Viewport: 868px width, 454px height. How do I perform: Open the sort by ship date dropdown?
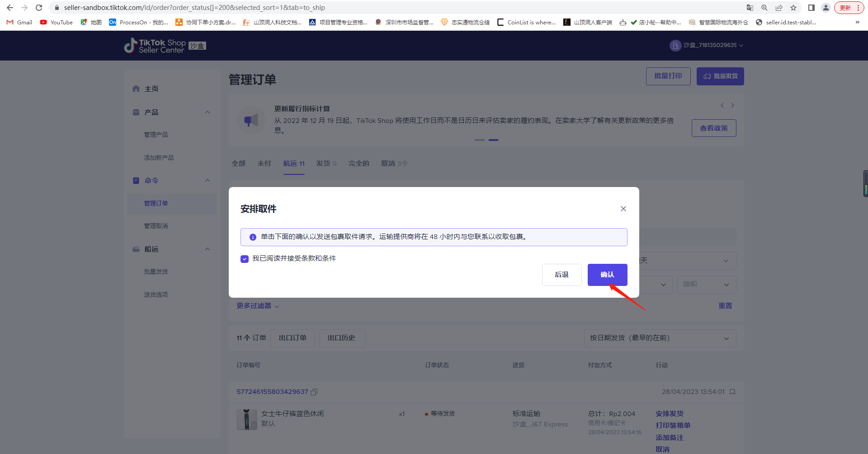[659, 338]
